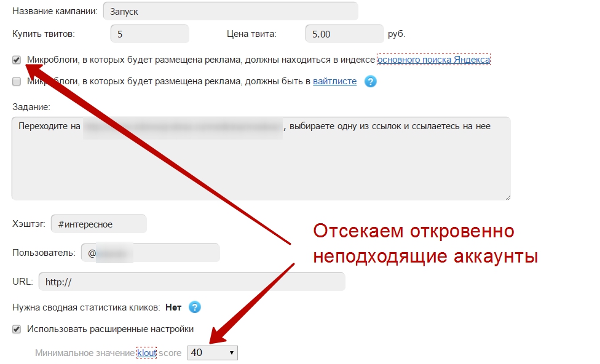Enable the whitelist microblogs checkbox
The image size is (600, 364).
(x=17, y=81)
